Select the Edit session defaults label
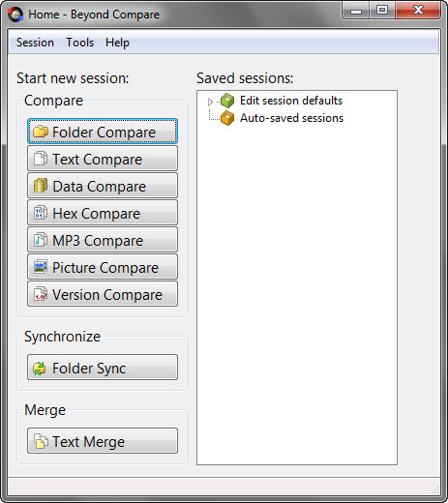Screen dimensions: 448x503 (x=291, y=101)
